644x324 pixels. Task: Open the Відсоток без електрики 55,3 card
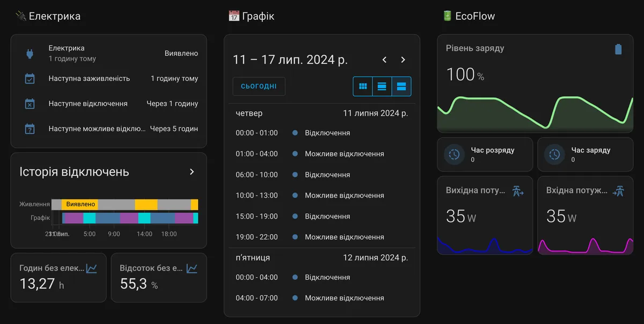pos(159,277)
